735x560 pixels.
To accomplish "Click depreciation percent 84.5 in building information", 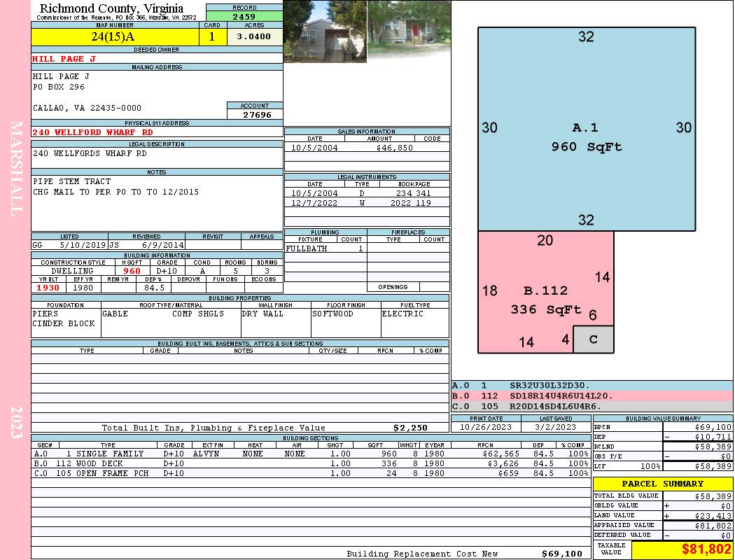I will click(154, 288).
